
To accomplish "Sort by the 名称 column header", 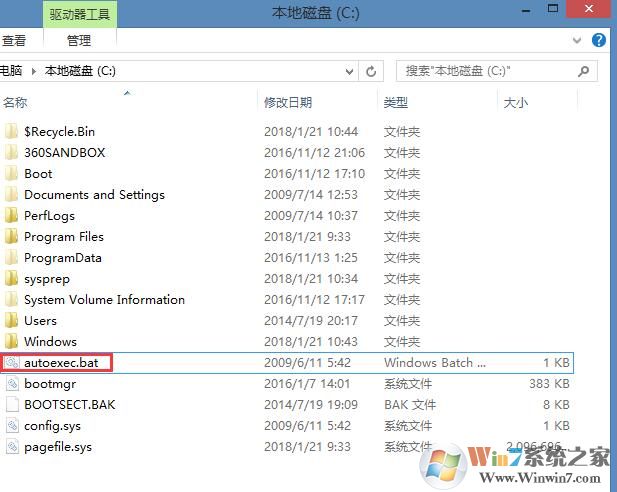I will [x=15, y=103].
